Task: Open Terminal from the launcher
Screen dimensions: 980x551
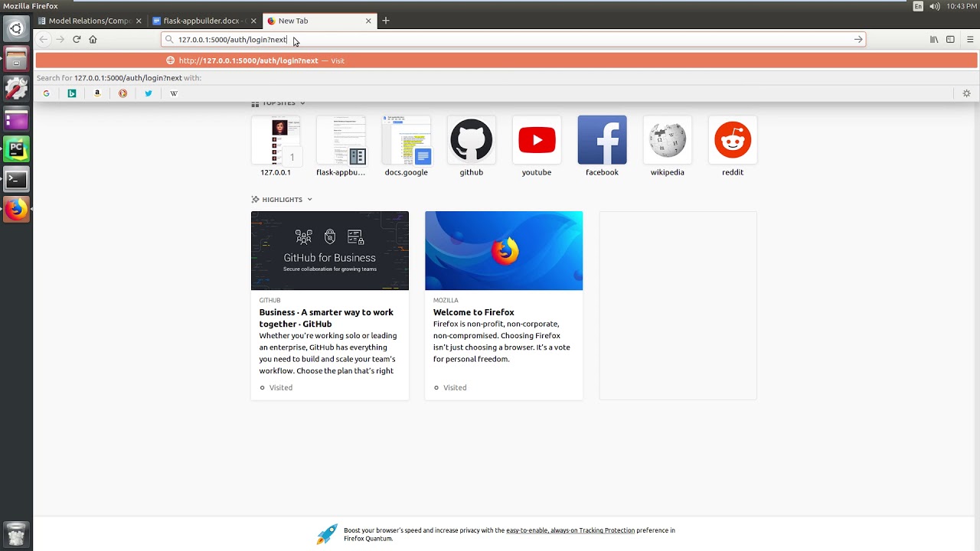Action: [16, 180]
